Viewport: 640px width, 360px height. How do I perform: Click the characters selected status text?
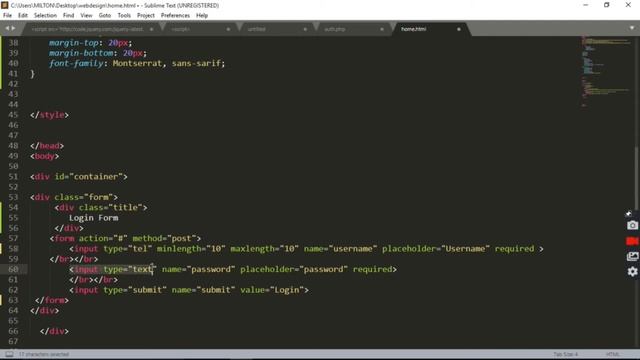point(44,354)
